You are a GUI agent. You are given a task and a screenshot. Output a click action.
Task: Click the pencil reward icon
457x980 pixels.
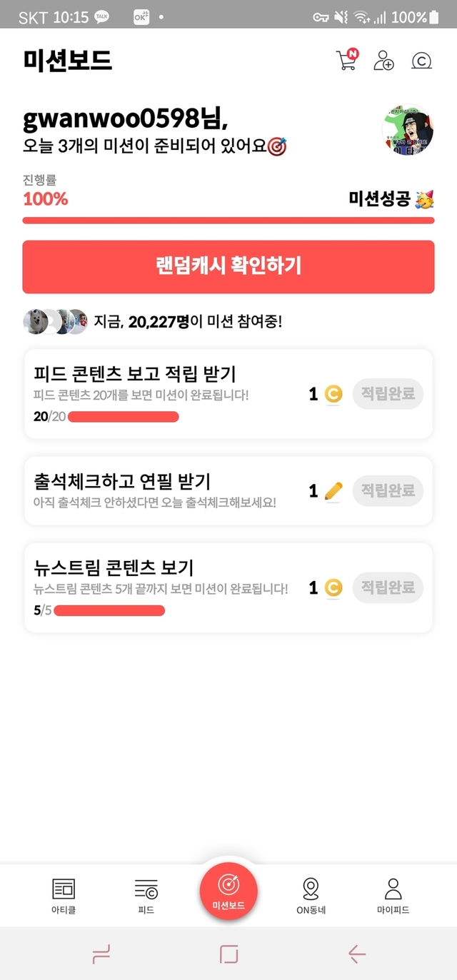pyautogui.click(x=333, y=491)
